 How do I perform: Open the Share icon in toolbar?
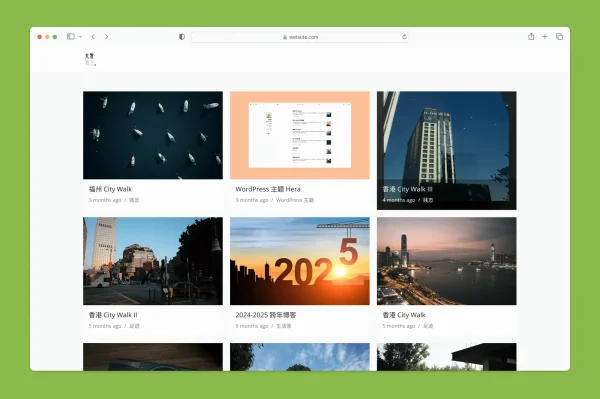click(x=531, y=37)
